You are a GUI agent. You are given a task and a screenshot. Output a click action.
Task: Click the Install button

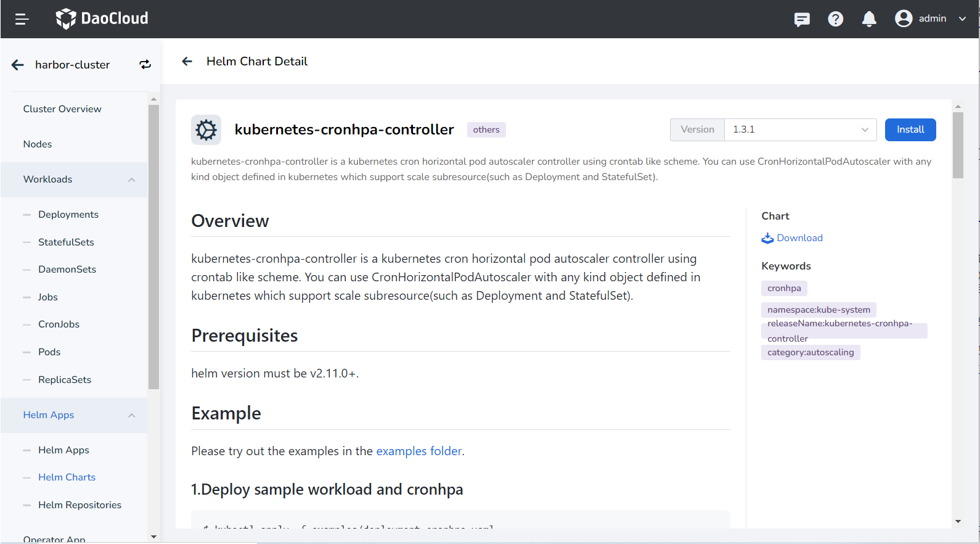(x=910, y=130)
